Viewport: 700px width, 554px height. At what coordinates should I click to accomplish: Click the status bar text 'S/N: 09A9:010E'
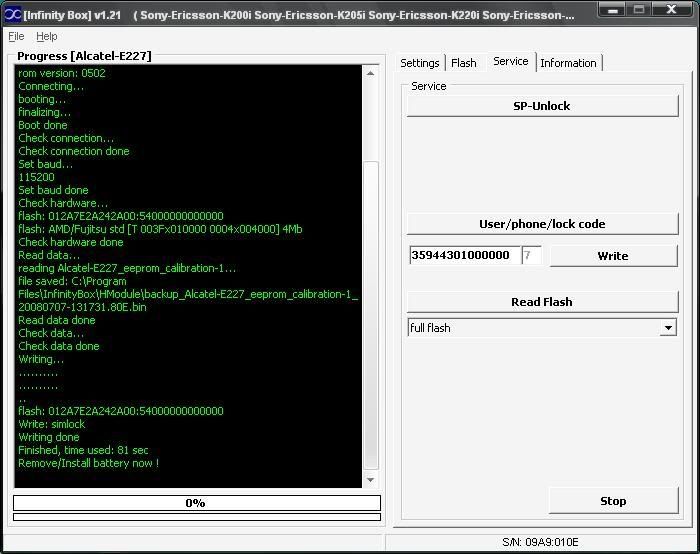[540, 542]
